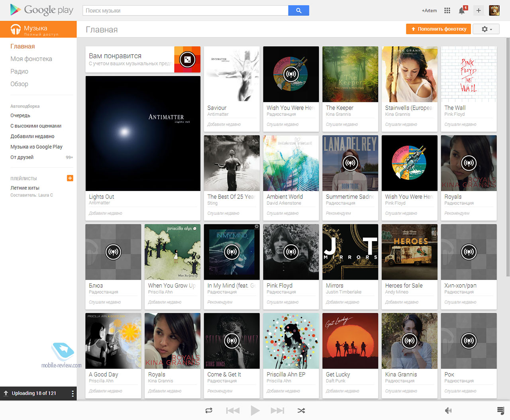
Task: Click the play button
Action: [x=255, y=410]
